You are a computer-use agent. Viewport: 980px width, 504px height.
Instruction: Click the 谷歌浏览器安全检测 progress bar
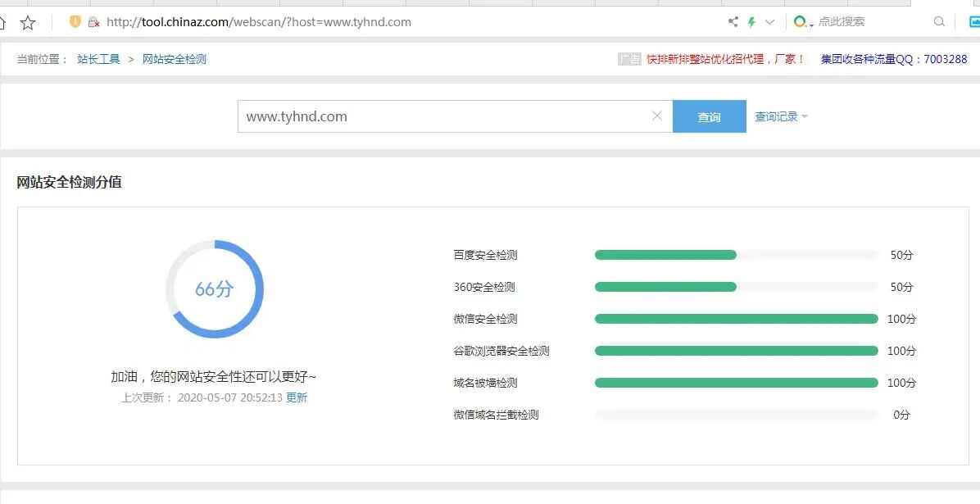pos(737,351)
